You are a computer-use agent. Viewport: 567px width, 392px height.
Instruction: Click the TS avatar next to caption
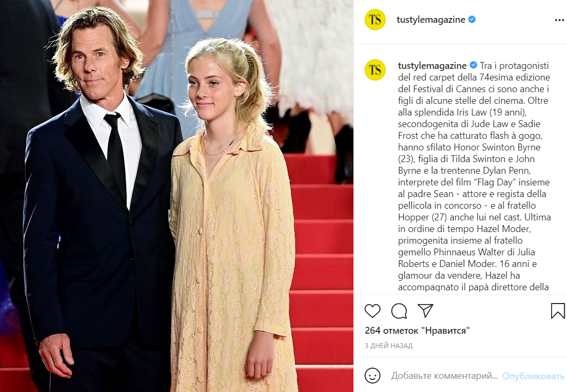[x=375, y=70]
